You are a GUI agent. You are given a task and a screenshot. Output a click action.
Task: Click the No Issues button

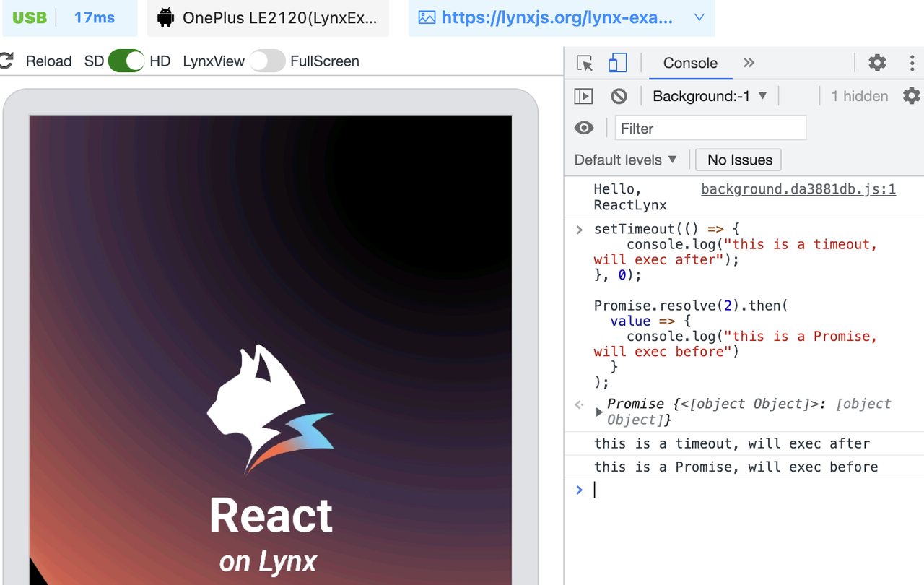tap(738, 160)
